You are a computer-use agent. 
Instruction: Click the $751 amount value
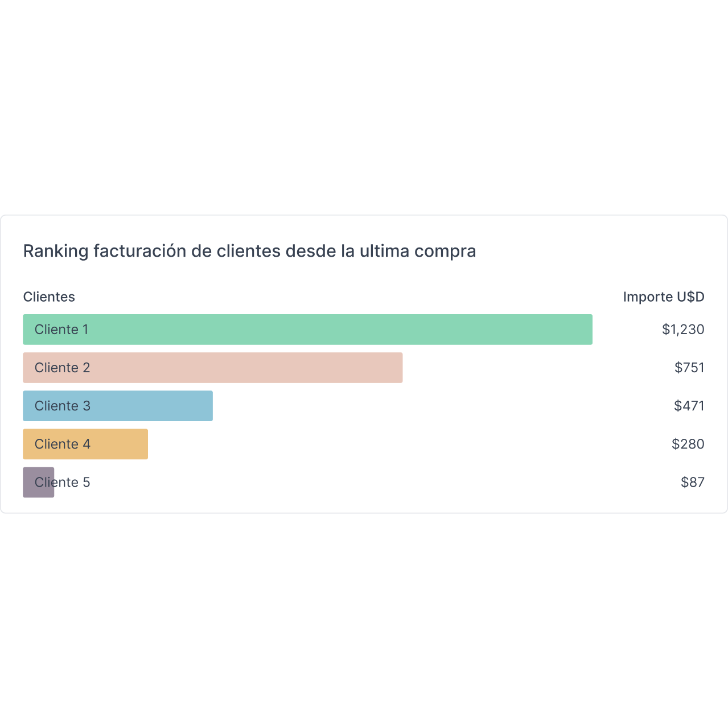(689, 368)
